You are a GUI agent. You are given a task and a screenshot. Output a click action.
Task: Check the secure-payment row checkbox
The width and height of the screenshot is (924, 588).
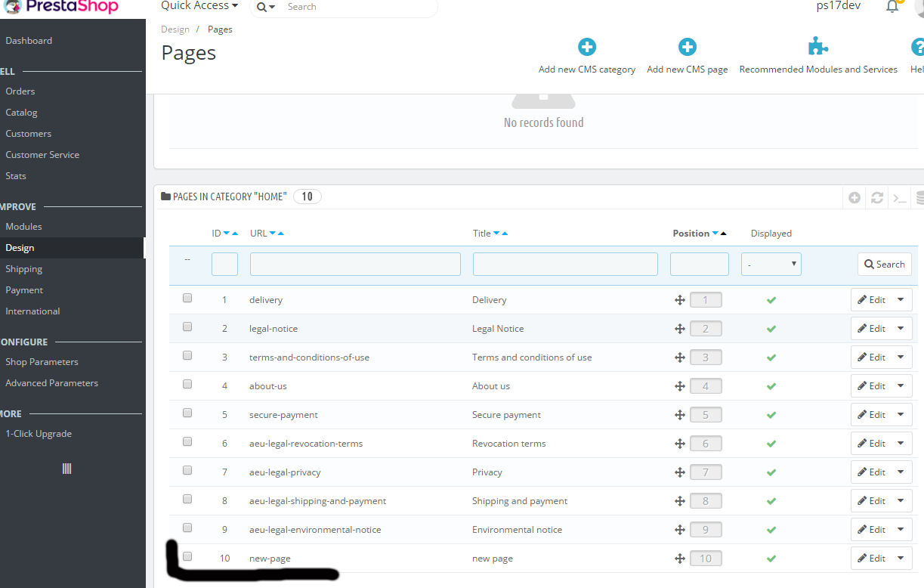pyautogui.click(x=187, y=413)
